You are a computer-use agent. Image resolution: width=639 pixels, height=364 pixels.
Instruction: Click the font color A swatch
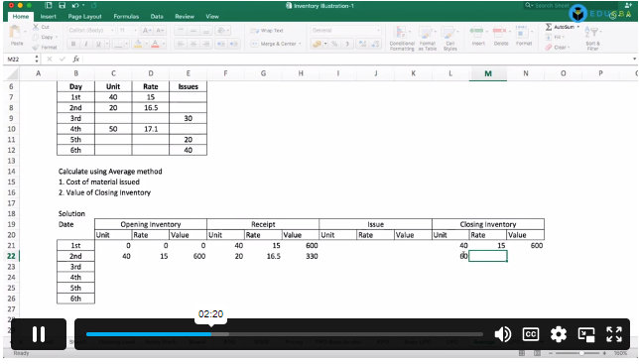pos(155,44)
